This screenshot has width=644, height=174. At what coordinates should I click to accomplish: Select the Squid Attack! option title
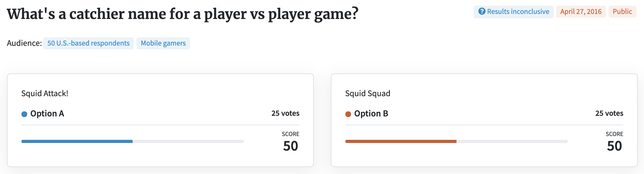point(45,93)
